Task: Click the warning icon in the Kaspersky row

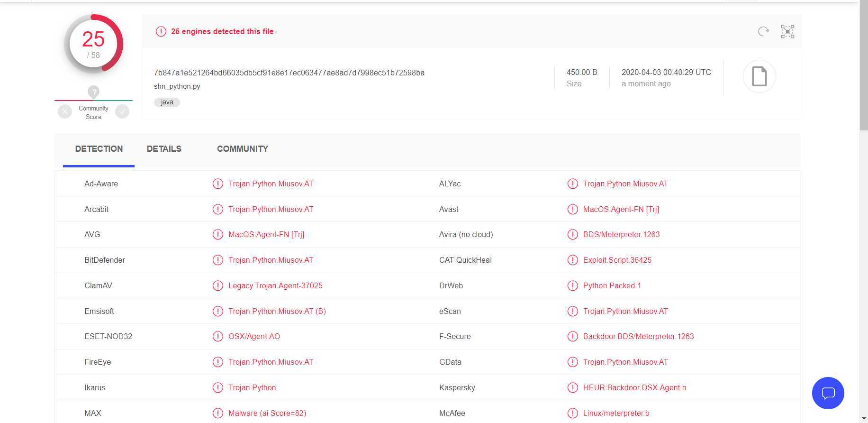Action: [x=572, y=387]
